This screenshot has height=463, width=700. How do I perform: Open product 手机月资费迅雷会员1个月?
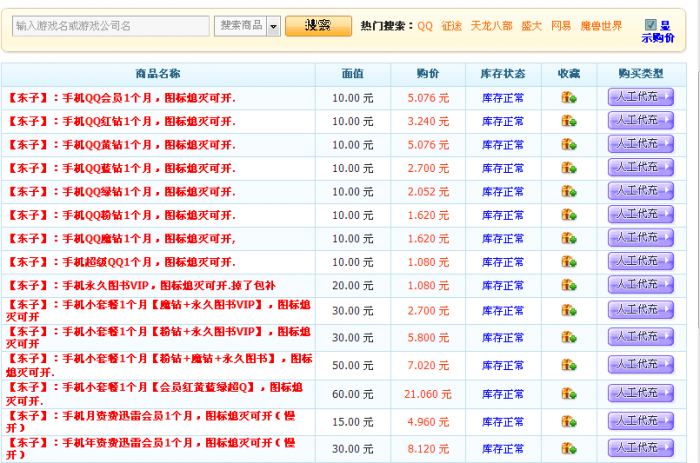(151, 421)
